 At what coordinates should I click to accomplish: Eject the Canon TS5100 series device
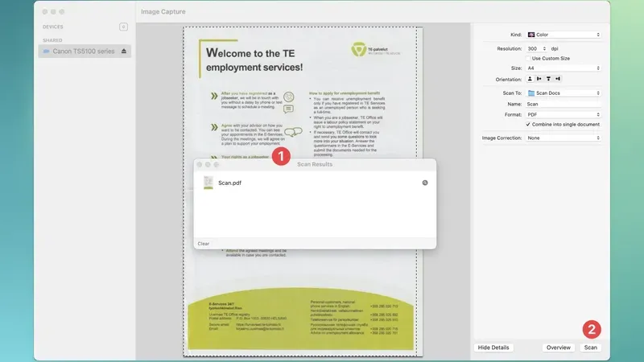(x=124, y=51)
